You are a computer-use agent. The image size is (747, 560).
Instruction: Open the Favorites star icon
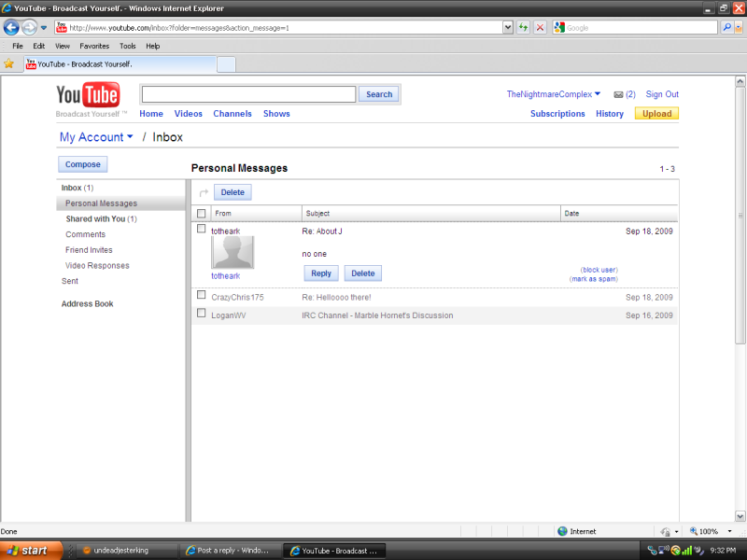click(8, 63)
